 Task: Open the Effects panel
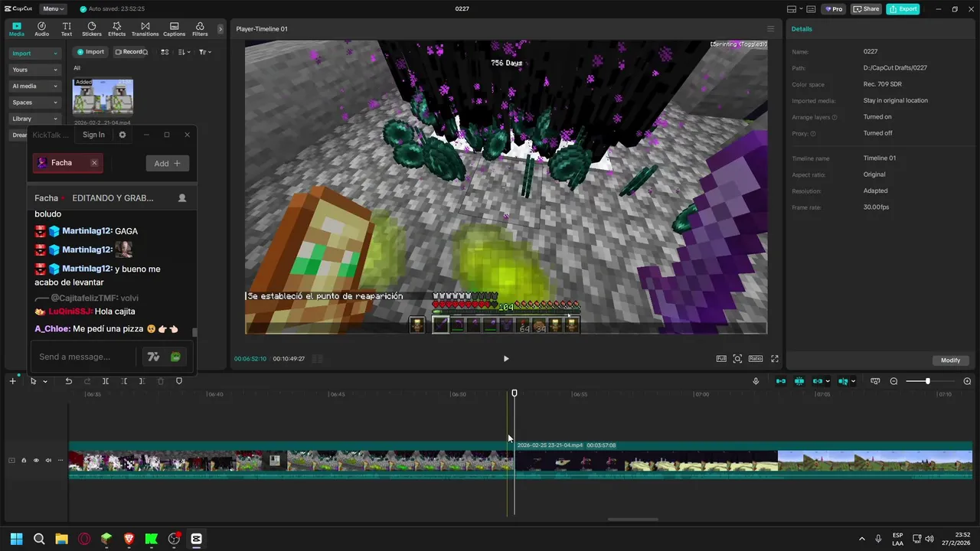(x=116, y=29)
